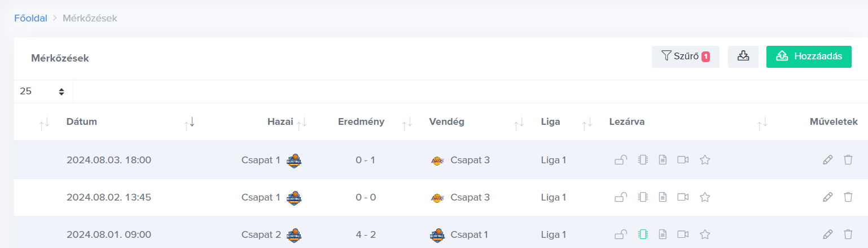The image size is (868, 248).
Task: Click scoreboard icon in the 0 - 0 row
Action: [642, 197]
